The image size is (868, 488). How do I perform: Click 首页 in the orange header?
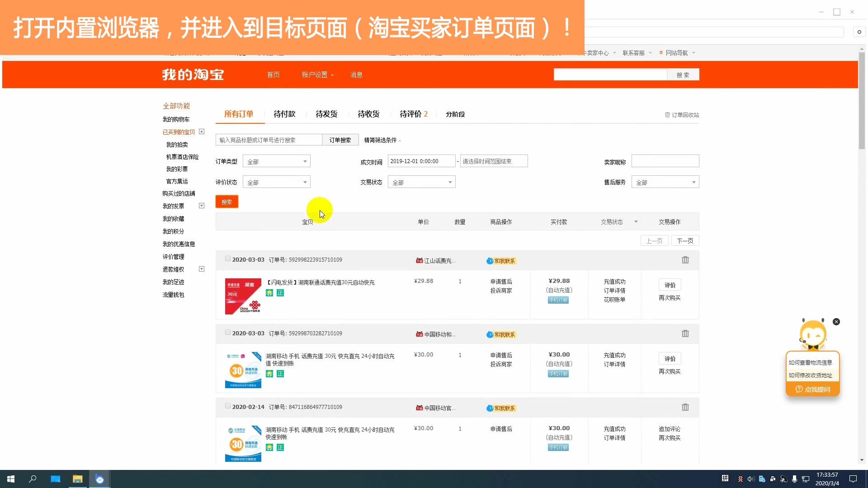tap(273, 75)
